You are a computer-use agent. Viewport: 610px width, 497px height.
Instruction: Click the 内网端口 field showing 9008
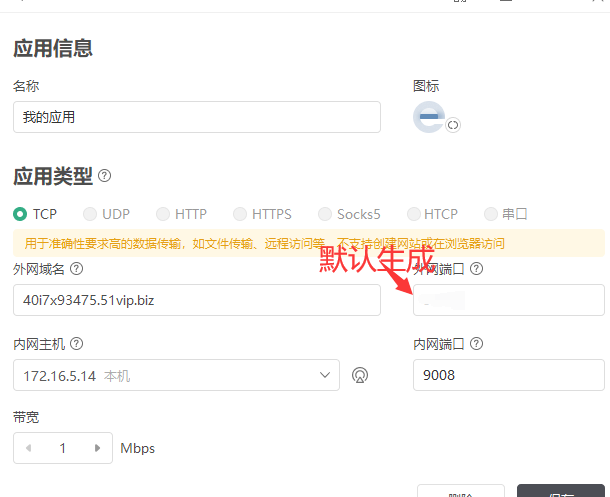click(x=508, y=375)
